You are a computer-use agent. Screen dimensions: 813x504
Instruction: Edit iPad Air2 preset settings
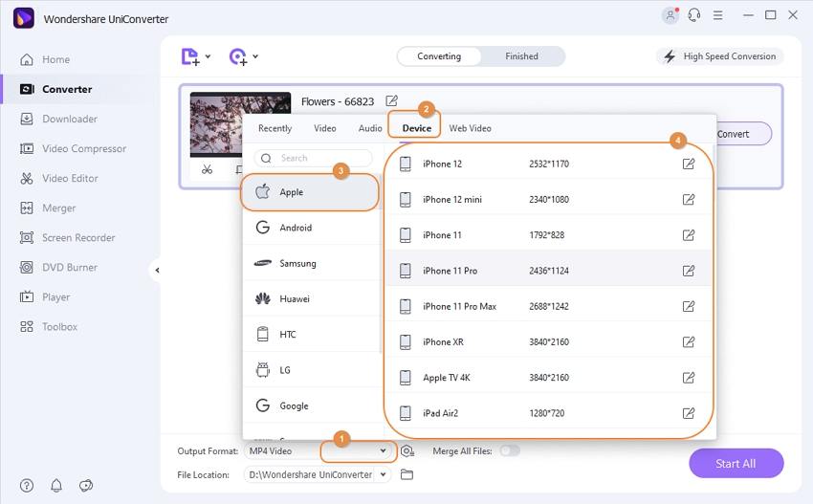click(x=688, y=413)
